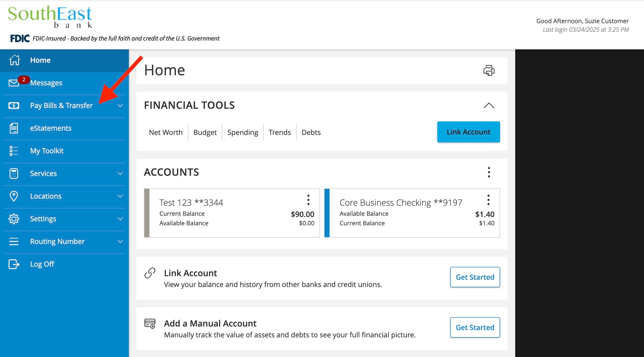
Task: Click the Home icon in the sidebar
Action: tap(14, 60)
